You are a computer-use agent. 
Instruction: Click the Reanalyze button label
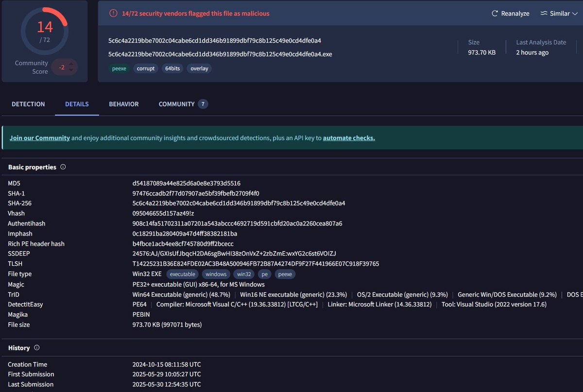click(515, 14)
